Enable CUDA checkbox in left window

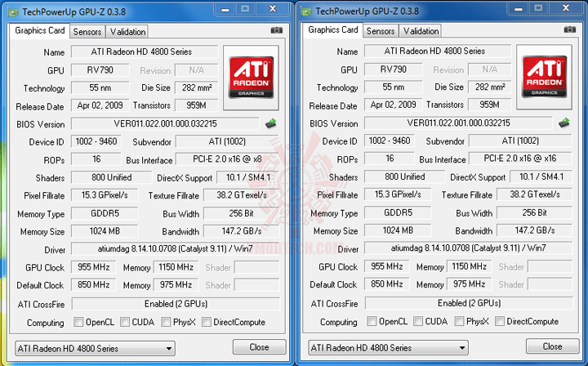tap(125, 322)
